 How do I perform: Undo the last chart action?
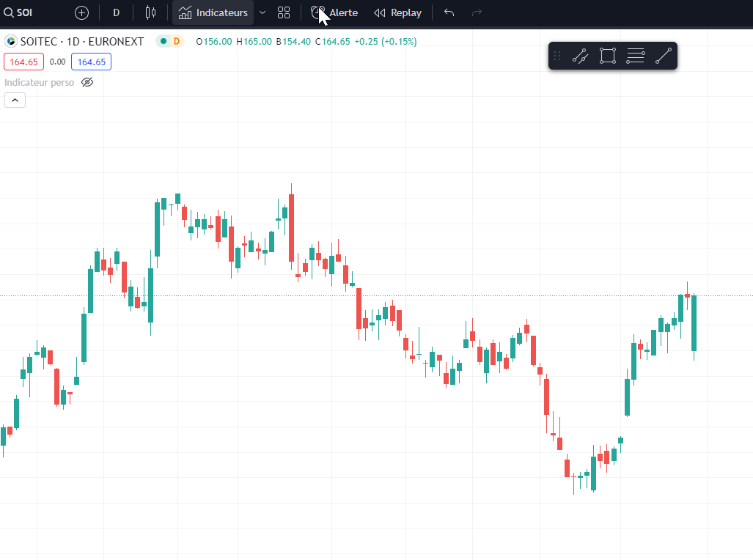(x=449, y=12)
